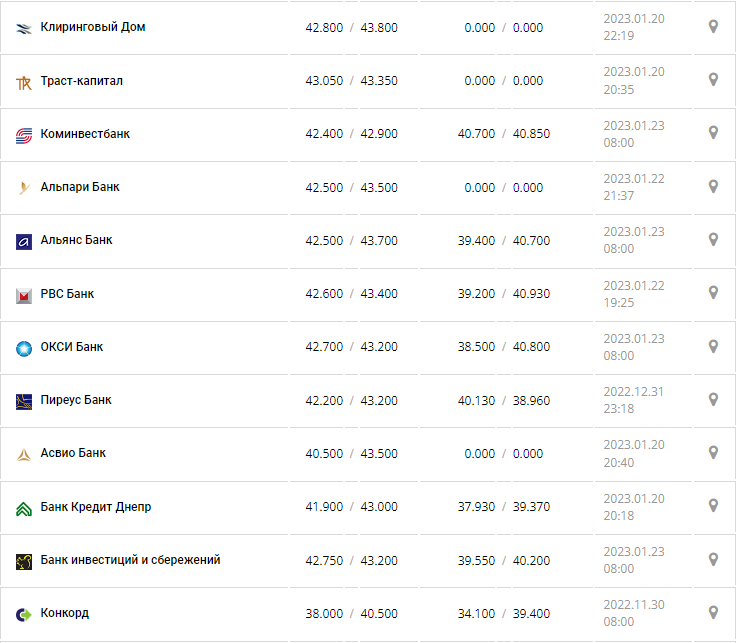Open the Траст-капитал bank name link
737x643 pixels.
[x=82, y=80]
